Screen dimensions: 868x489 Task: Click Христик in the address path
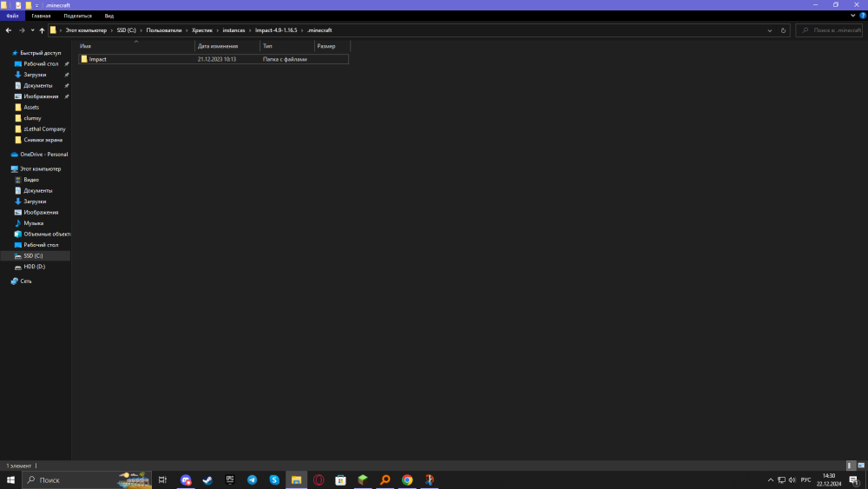202,30
